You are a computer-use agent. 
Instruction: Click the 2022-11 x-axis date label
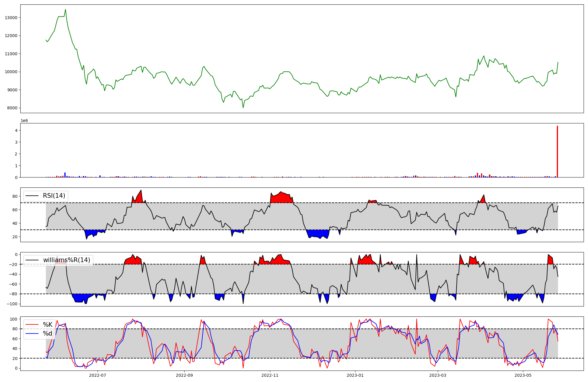click(x=270, y=375)
